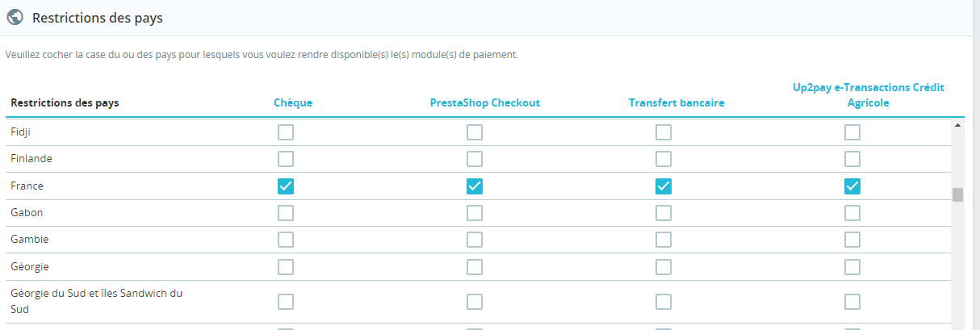This screenshot has height=330, width=980.
Task: Check Chèque box for Géorgie
Action: (286, 267)
